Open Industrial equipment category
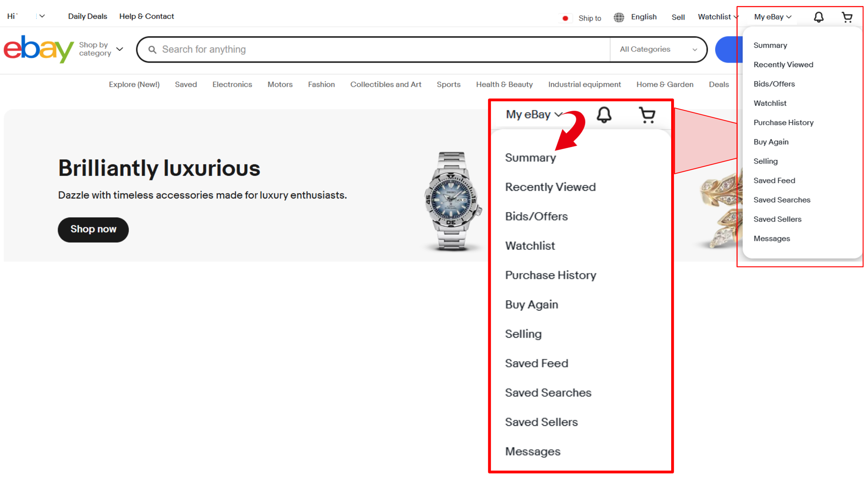868x481 pixels. (584, 84)
